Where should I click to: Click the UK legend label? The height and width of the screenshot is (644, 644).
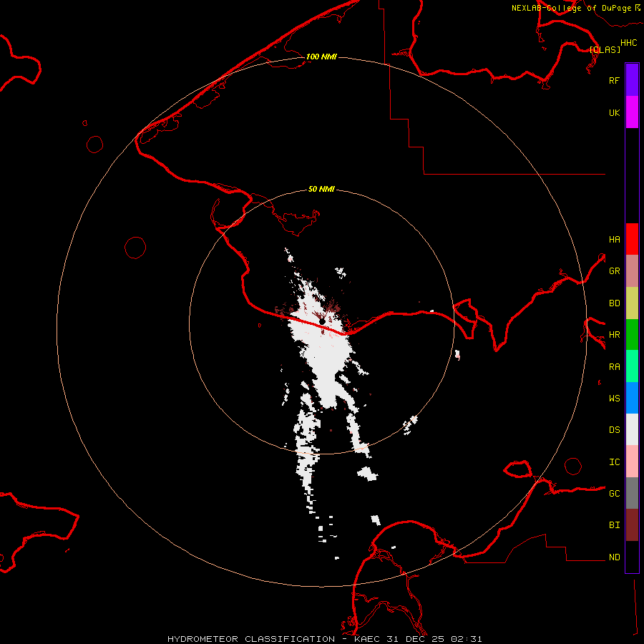(614, 112)
